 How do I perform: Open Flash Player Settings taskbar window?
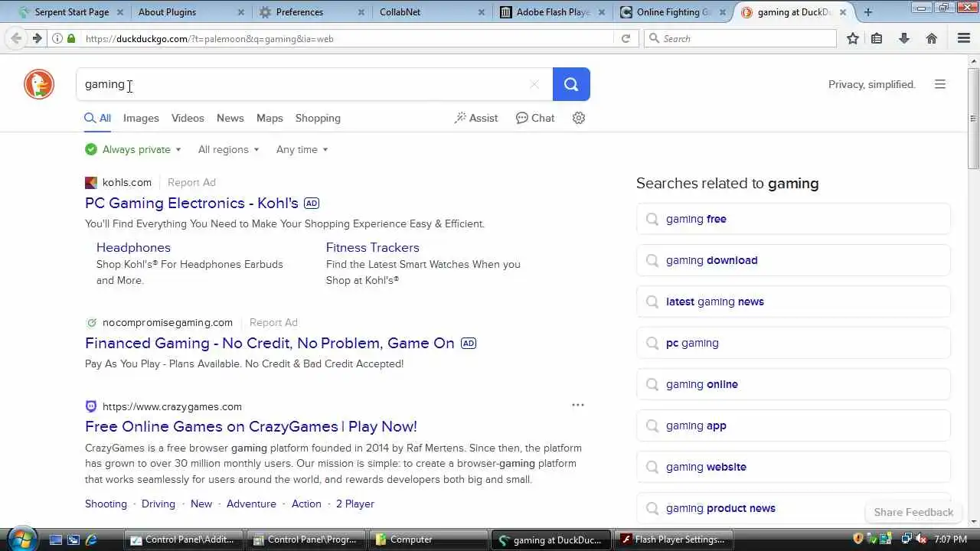673,540
